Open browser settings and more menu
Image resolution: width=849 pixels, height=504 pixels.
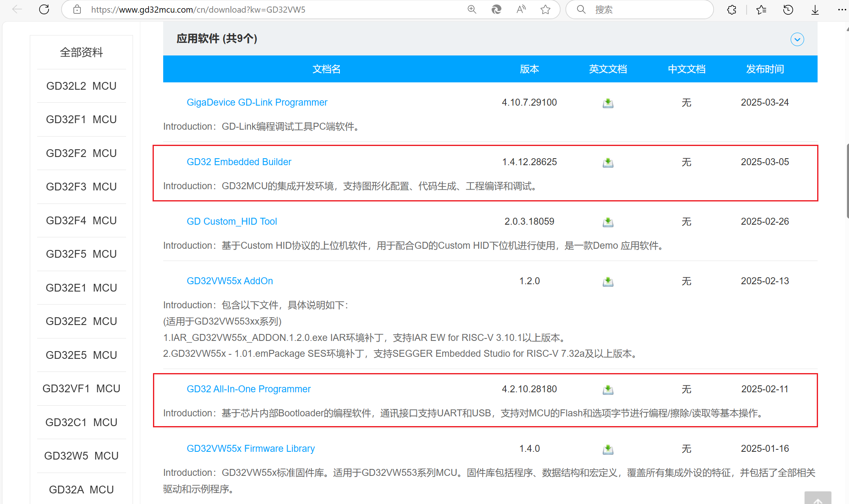[x=842, y=9]
